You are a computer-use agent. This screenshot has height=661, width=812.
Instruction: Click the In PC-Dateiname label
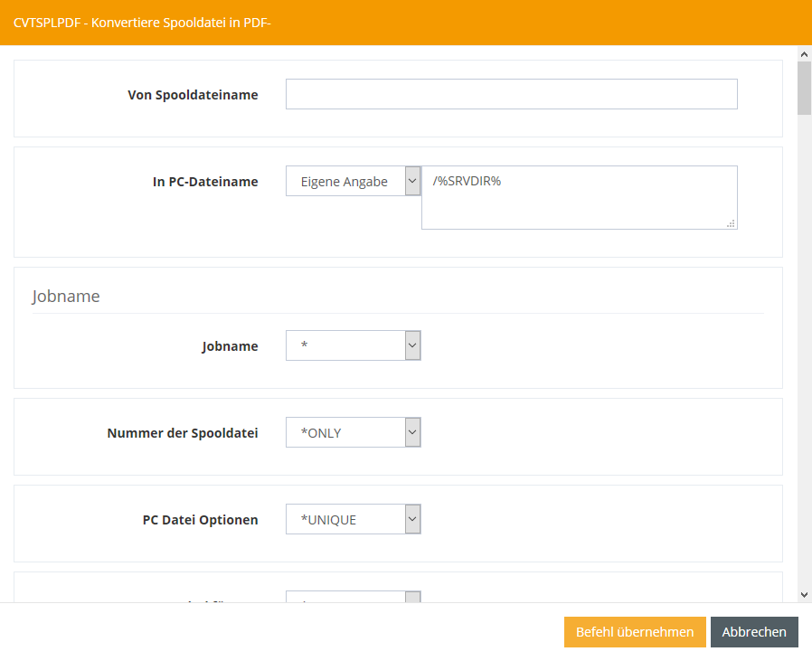(205, 181)
